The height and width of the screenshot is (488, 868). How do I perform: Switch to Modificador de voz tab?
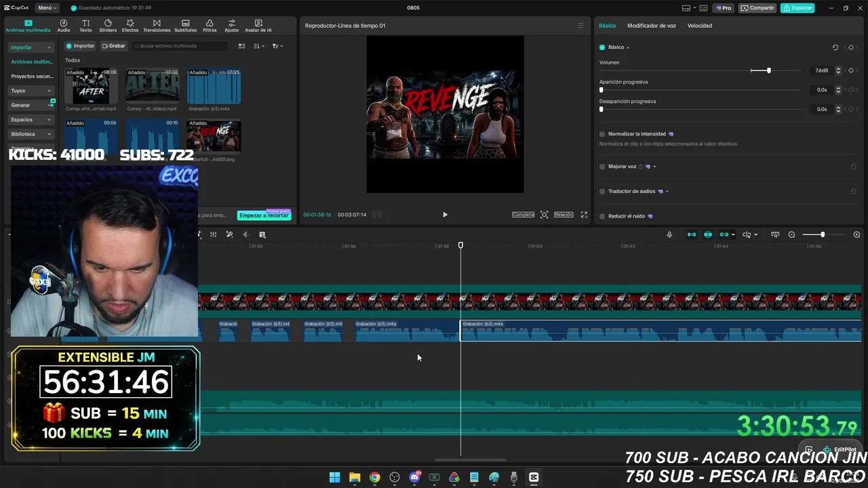tap(652, 26)
